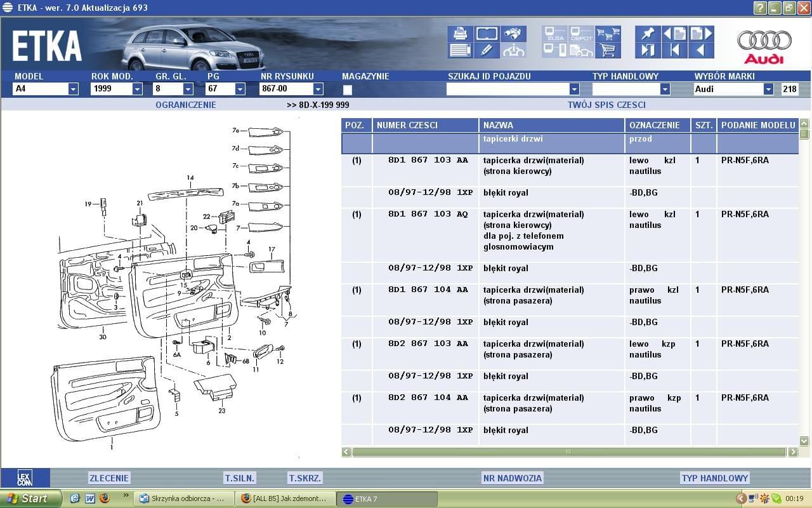Switch to Skrzynka odbiorcza taskbar window

tap(183, 498)
